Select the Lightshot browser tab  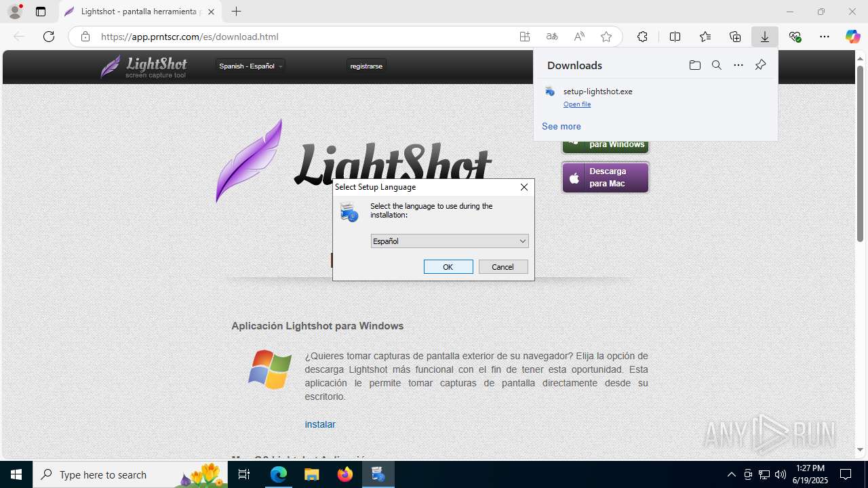(x=140, y=12)
